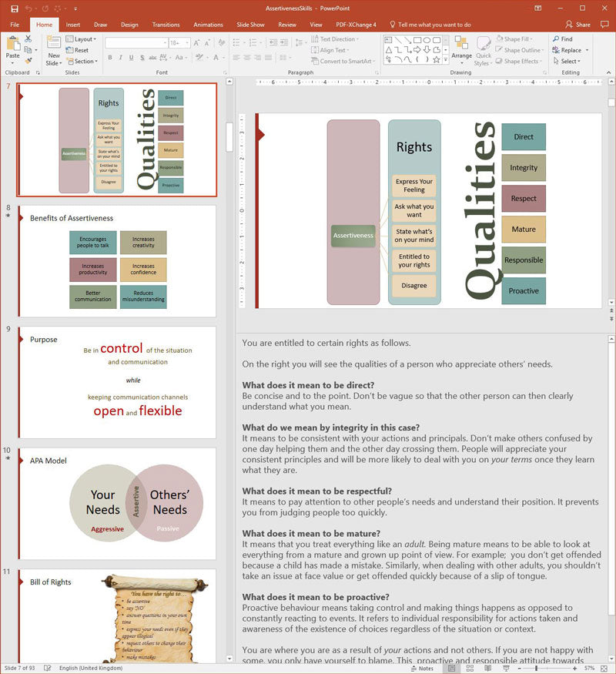Click the English (United Kingdom) language indicator
Image resolution: width=616 pixels, height=674 pixels.
point(91,669)
